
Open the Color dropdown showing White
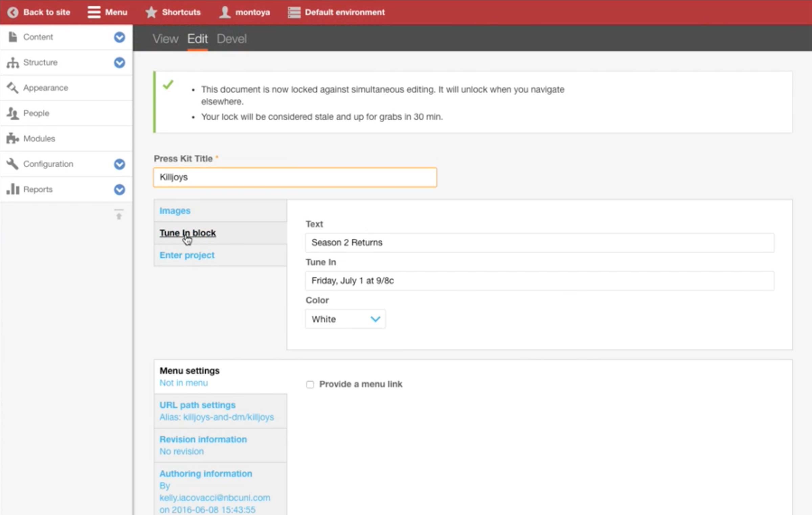tap(345, 319)
